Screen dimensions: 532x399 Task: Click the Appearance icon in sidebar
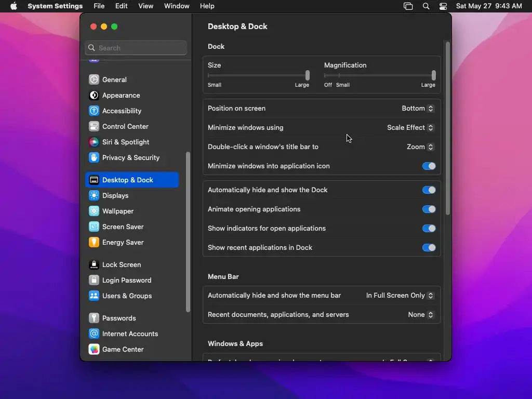coord(94,95)
